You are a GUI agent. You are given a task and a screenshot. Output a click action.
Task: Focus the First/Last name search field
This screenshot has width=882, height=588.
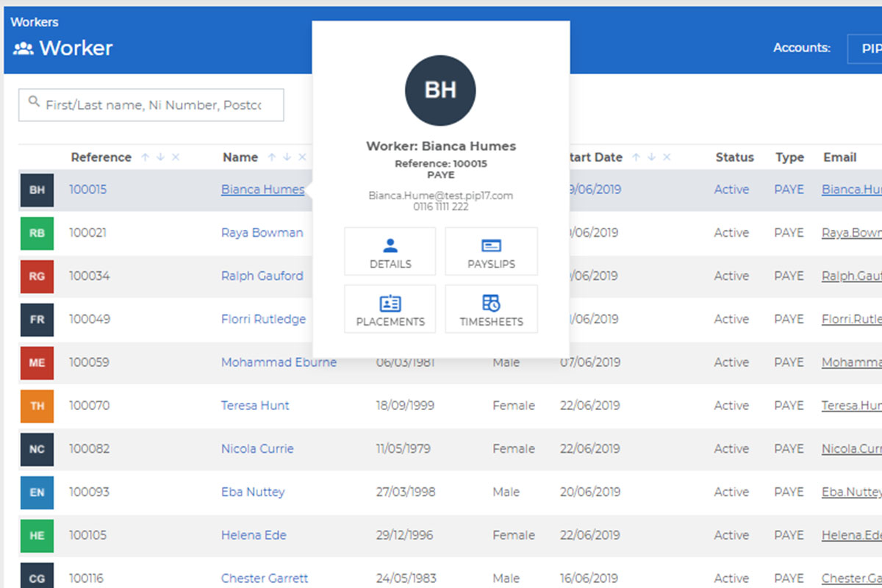point(151,105)
